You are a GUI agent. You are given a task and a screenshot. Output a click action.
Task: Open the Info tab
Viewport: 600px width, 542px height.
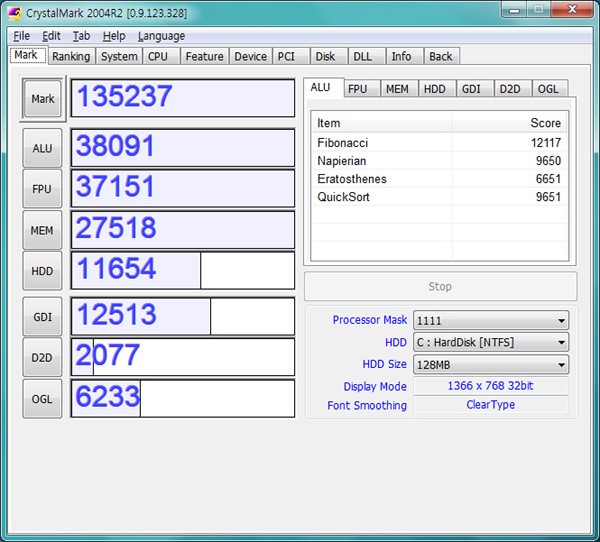pos(404,56)
